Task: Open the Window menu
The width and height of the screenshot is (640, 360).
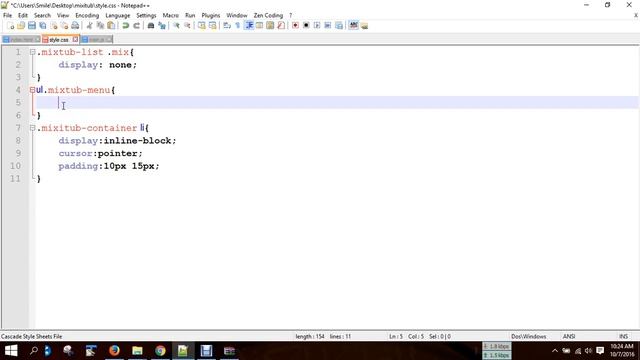Action: click(237, 16)
